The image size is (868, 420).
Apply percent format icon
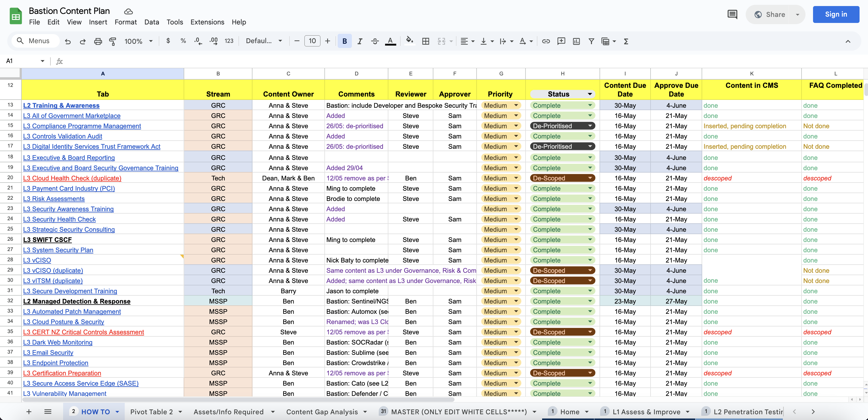point(183,41)
